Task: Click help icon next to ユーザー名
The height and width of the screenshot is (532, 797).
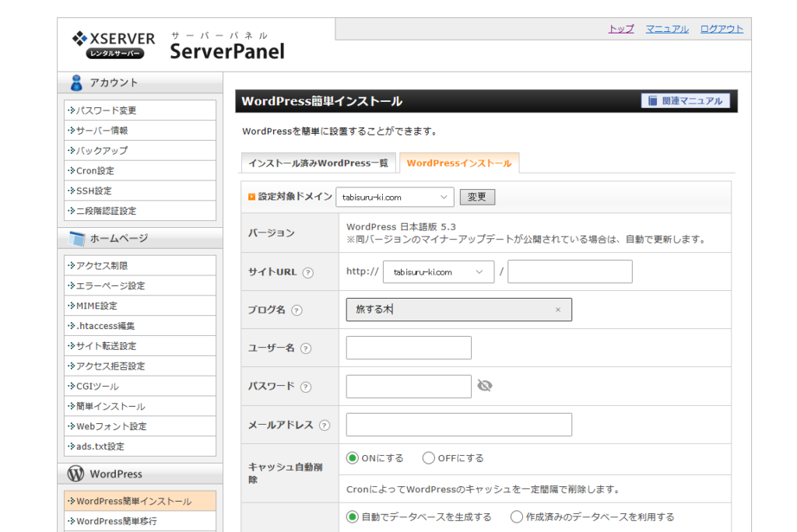Action: click(x=305, y=348)
